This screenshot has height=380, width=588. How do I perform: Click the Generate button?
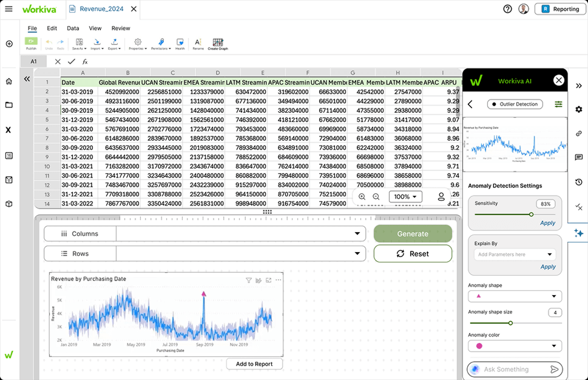(x=413, y=233)
